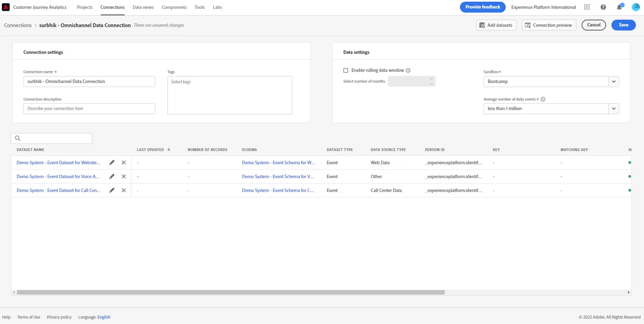
Task: Open the user profile avatar
Action: pos(635,7)
